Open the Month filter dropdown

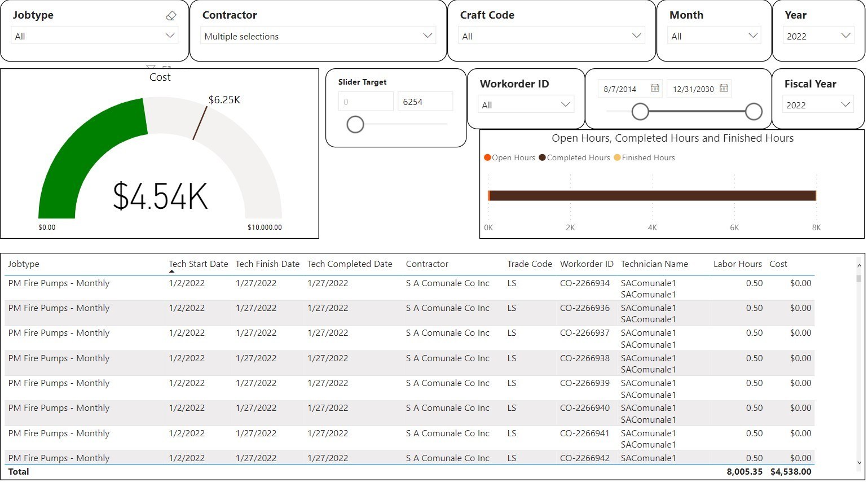[752, 36]
